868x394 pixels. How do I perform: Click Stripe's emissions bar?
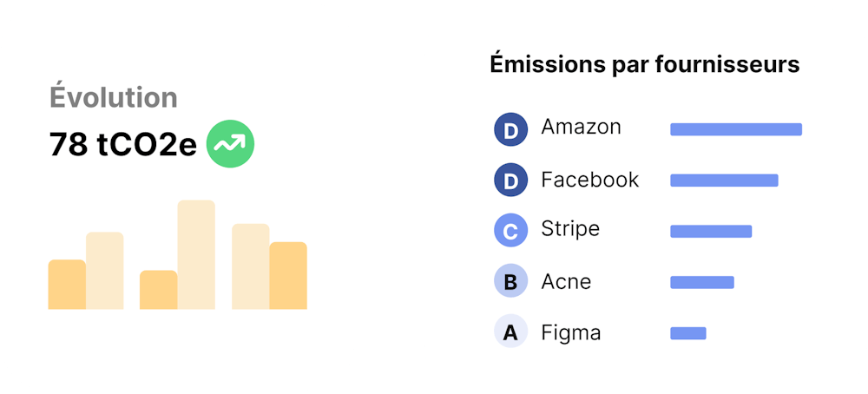click(x=711, y=232)
